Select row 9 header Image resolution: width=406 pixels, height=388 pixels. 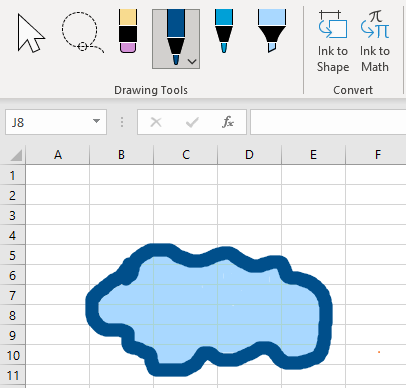(x=13, y=335)
